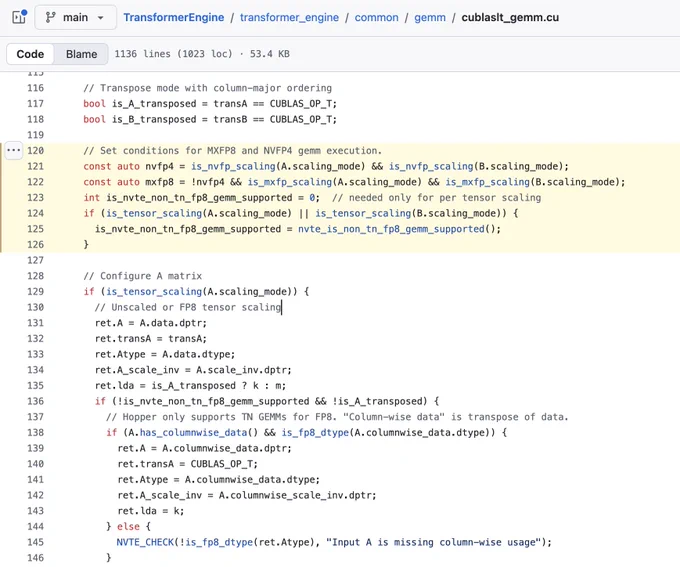Click has_columnwise_data symbol on line 138
Viewport: 680px width, 567px height.
(193, 433)
